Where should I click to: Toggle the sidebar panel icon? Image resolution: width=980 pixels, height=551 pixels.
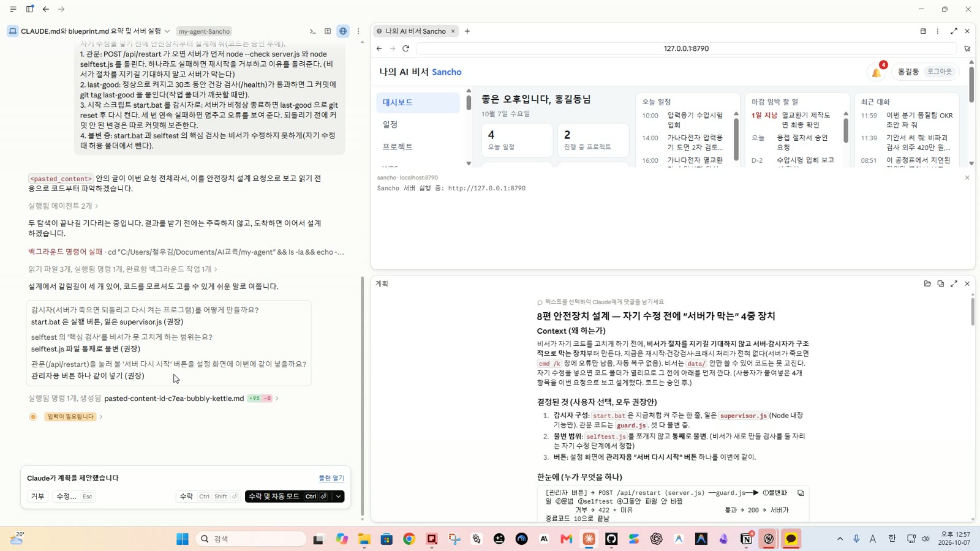pyautogui.click(x=29, y=9)
